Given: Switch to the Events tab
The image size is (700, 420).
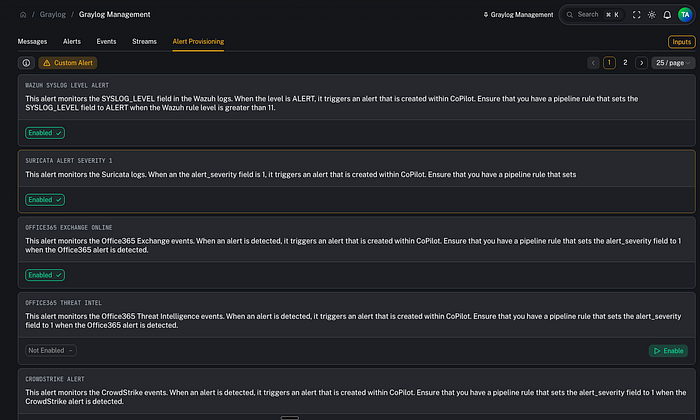Looking at the screenshot, I should 106,42.
